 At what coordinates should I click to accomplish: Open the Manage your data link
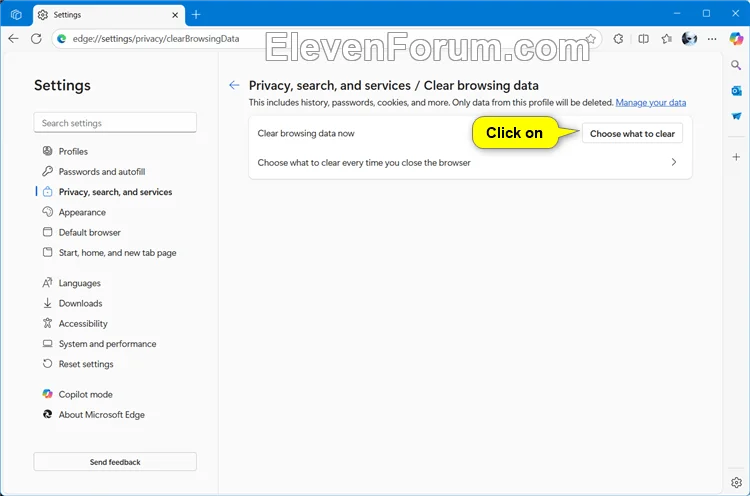coord(651,102)
